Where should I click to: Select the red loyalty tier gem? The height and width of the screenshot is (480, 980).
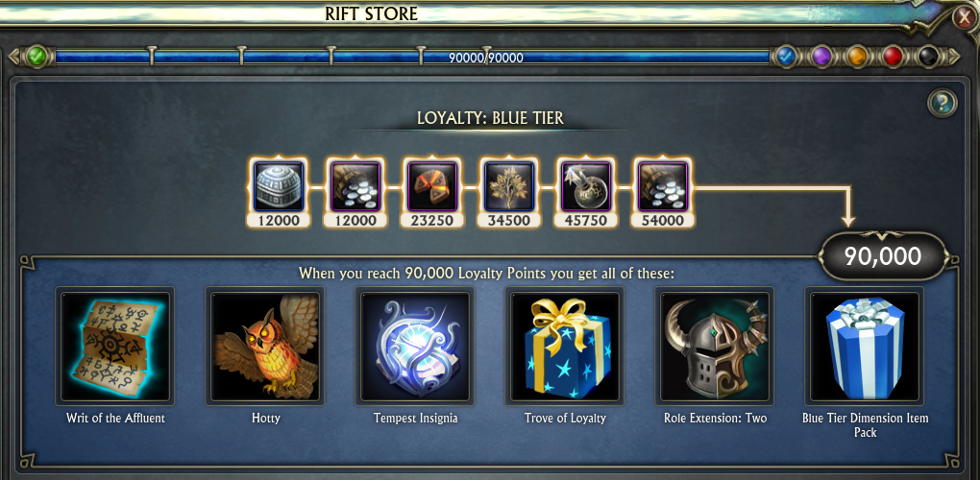(x=893, y=58)
